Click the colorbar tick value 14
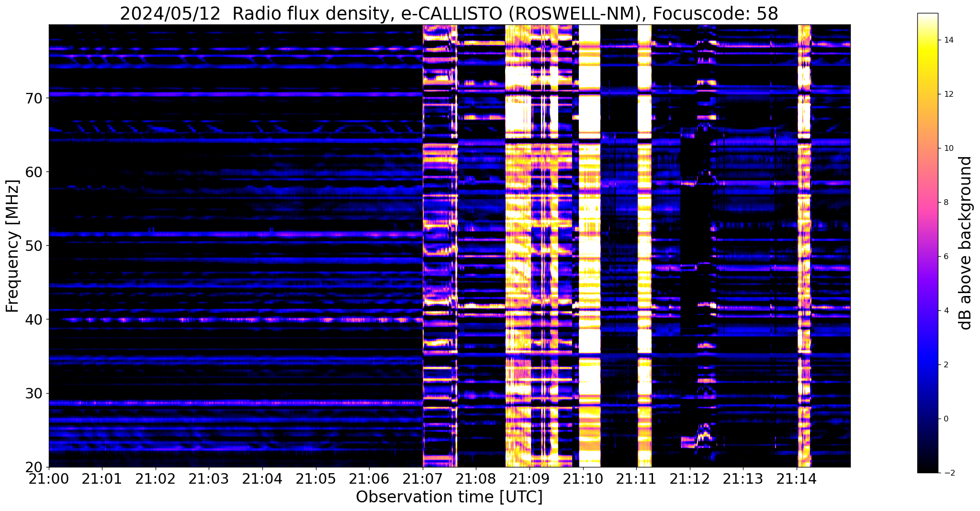Screen dimensions: 980x511 click(947, 40)
